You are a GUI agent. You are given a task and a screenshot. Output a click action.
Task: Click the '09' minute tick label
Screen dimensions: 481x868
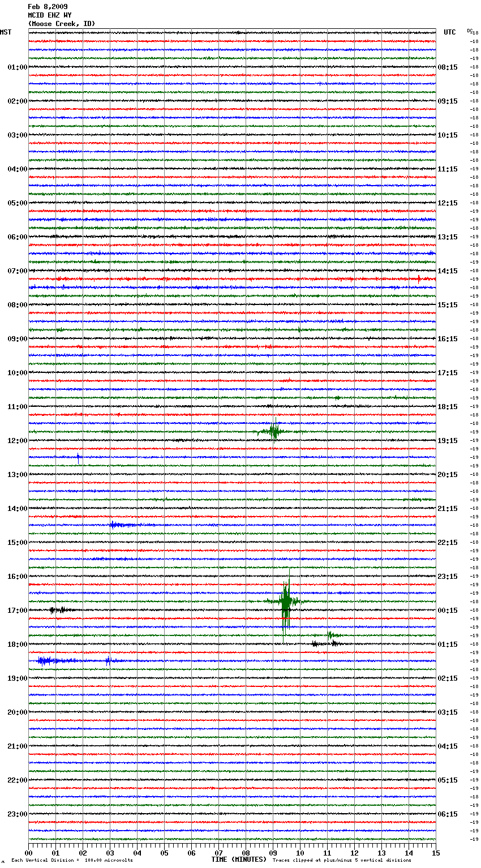pos(273,853)
